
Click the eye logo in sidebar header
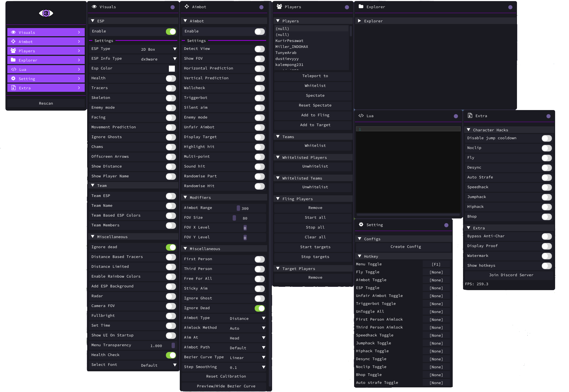click(46, 13)
